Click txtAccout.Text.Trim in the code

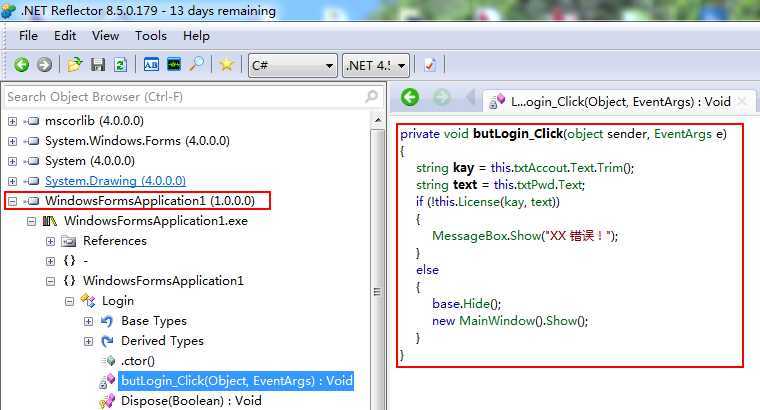point(569,168)
